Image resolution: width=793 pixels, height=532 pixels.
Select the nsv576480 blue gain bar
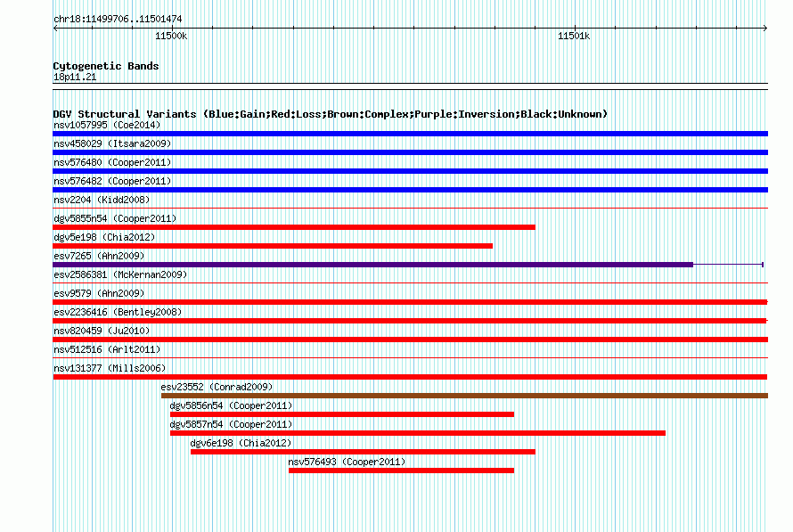coord(410,171)
